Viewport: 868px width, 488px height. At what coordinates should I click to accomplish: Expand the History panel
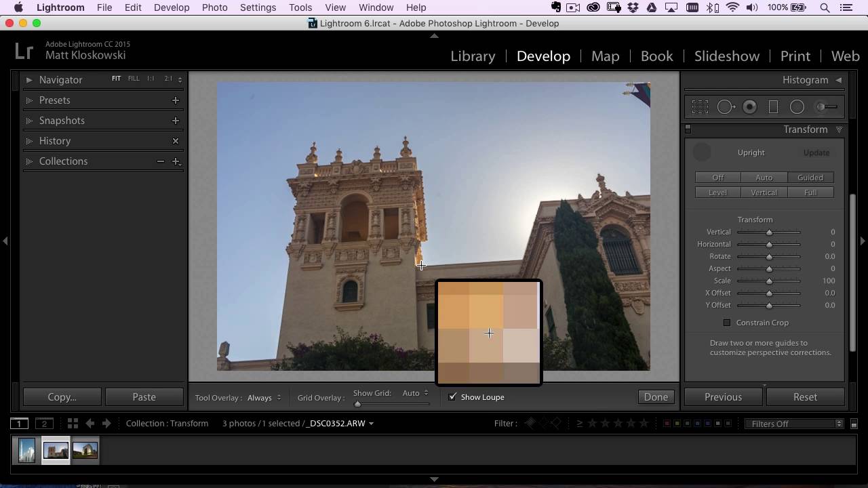click(29, 141)
